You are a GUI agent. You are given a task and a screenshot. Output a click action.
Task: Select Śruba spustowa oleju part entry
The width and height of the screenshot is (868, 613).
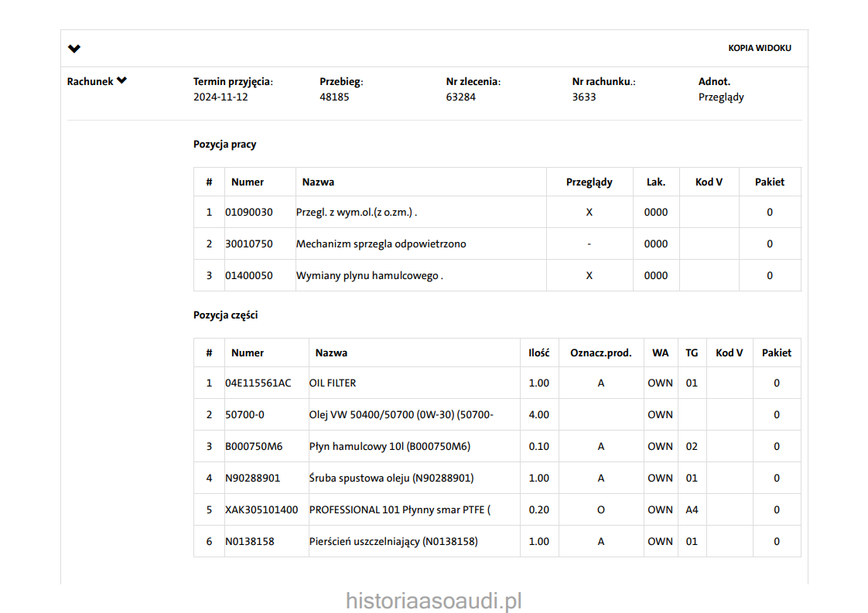tap(391, 478)
